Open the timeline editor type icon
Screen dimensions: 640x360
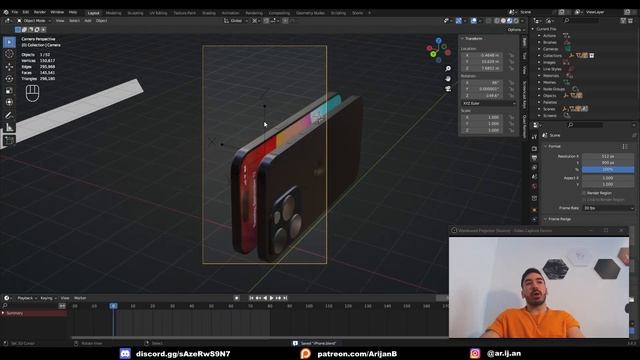pyautogui.click(x=7, y=298)
